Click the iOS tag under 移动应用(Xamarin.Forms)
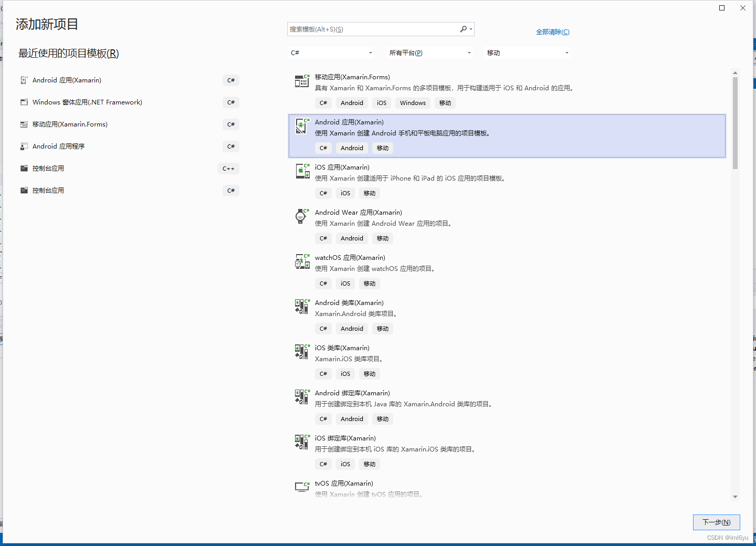This screenshot has height=546, width=756. click(x=382, y=103)
